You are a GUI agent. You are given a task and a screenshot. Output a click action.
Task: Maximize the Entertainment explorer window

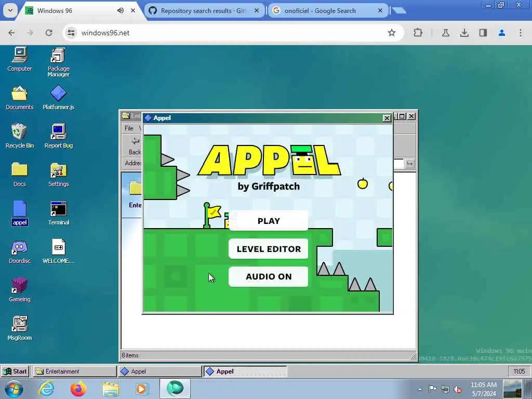click(402, 116)
